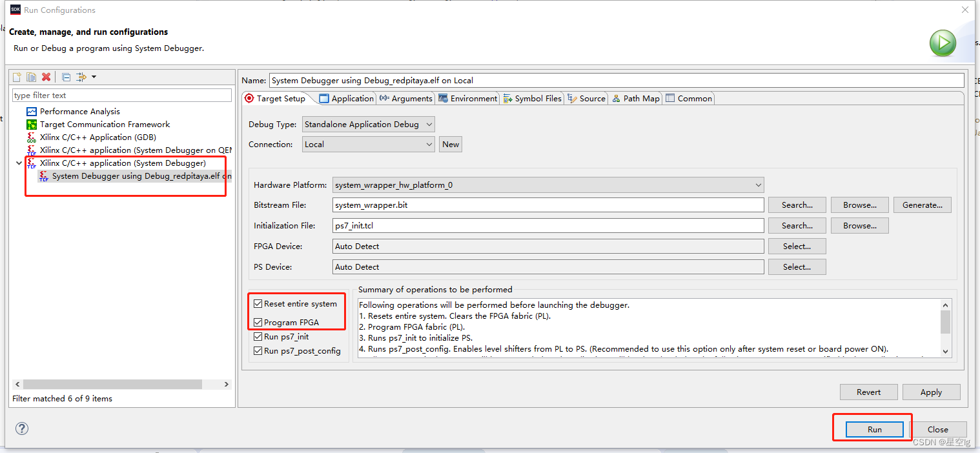Switch to the Arguments tab
980x453 pixels.
pyautogui.click(x=406, y=98)
